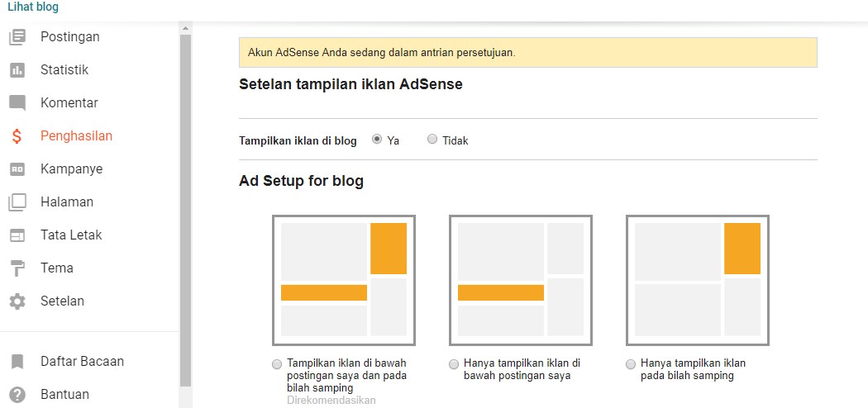Image resolution: width=868 pixels, height=408 pixels.
Task: Click the Tema paint roller icon
Action: pos(17,268)
